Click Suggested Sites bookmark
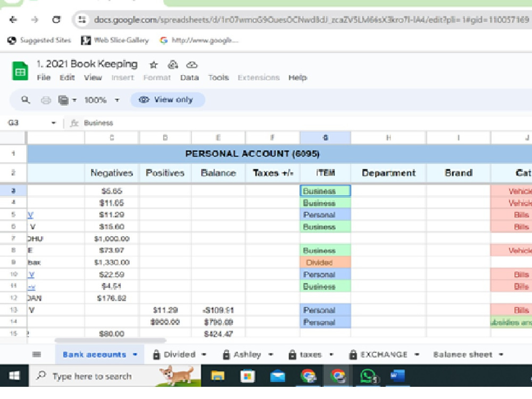Viewport: 532px width, 399px height. 39,40
